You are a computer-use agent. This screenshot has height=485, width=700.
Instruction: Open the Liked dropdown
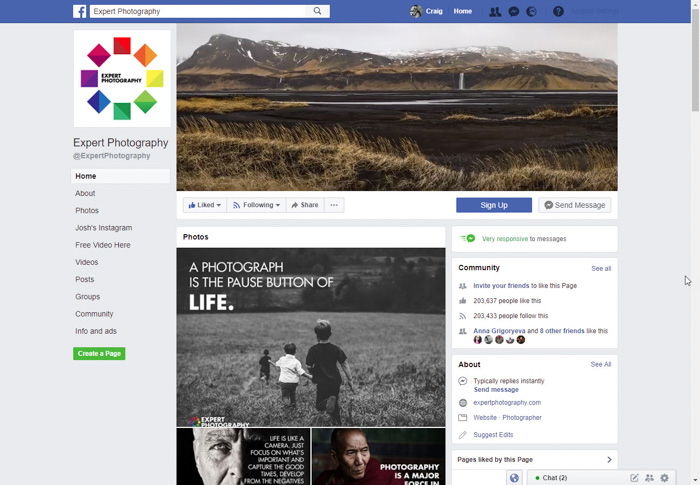coord(204,205)
